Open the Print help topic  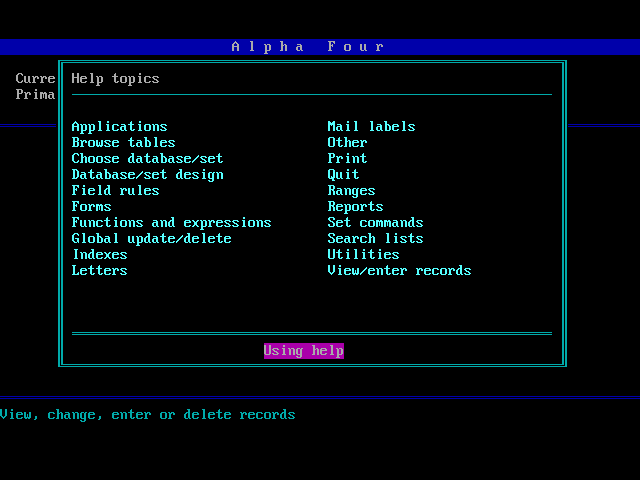[347, 158]
